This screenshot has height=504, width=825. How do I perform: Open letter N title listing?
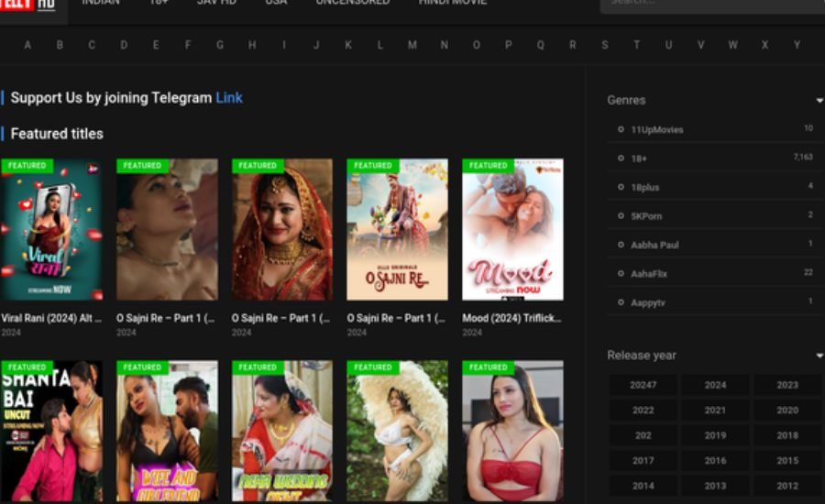click(444, 45)
